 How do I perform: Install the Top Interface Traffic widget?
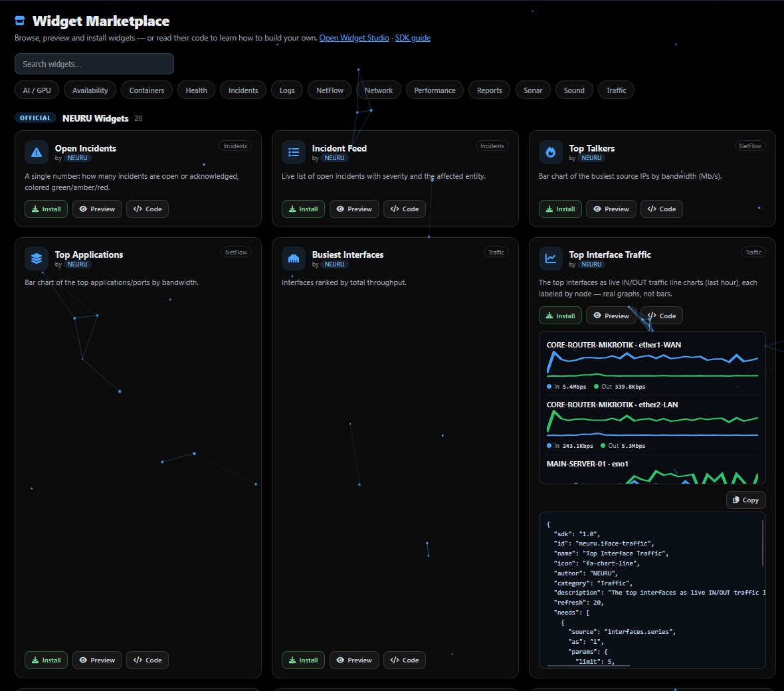[x=560, y=316]
